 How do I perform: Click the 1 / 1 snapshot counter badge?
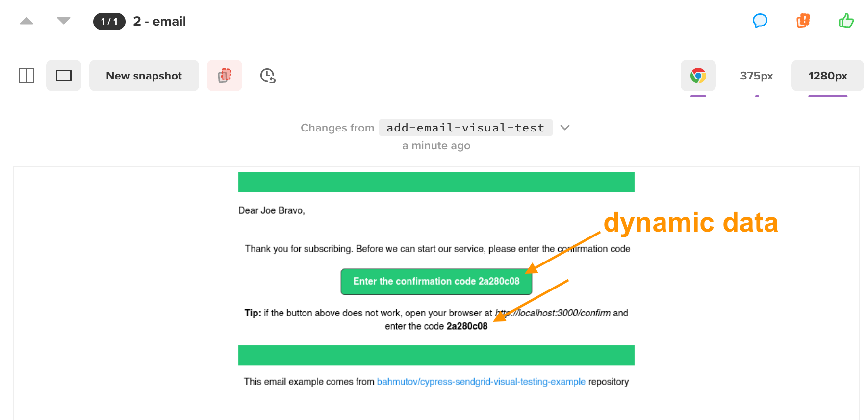point(109,21)
